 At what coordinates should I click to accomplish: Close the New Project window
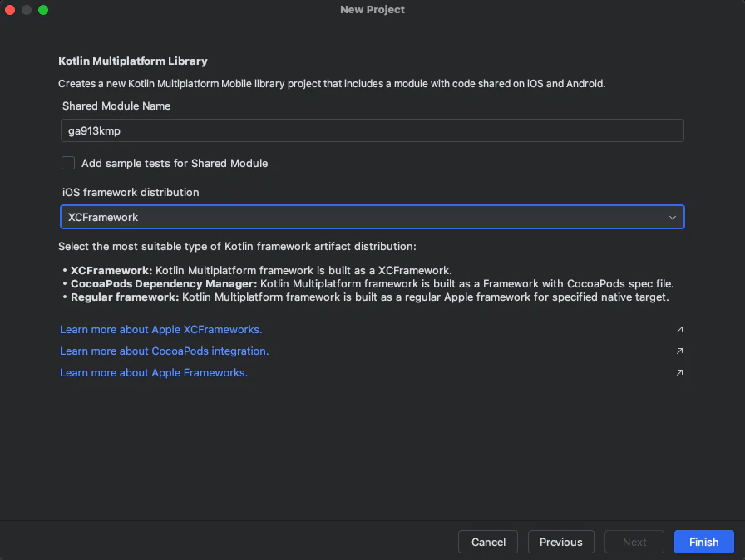pos(10,10)
